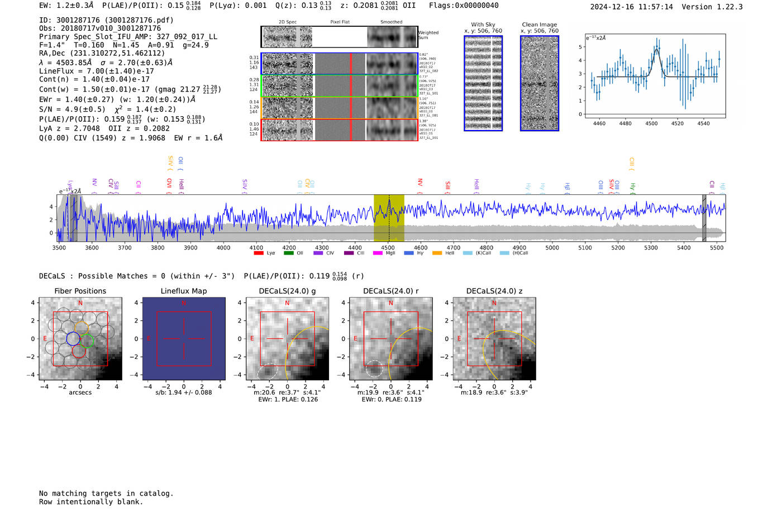Click the timestamp 2024-12-16 11:57:14
The height and width of the screenshot is (532, 782).
click(x=632, y=7)
